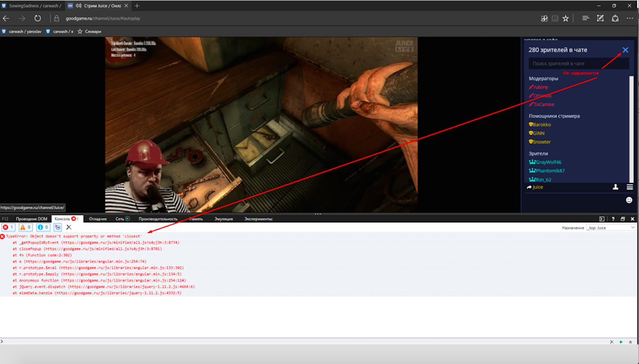Image resolution: width=639 pixels, height=364 pixels.
Task: Switch to Сеть devtools tab
Action: 122,219
